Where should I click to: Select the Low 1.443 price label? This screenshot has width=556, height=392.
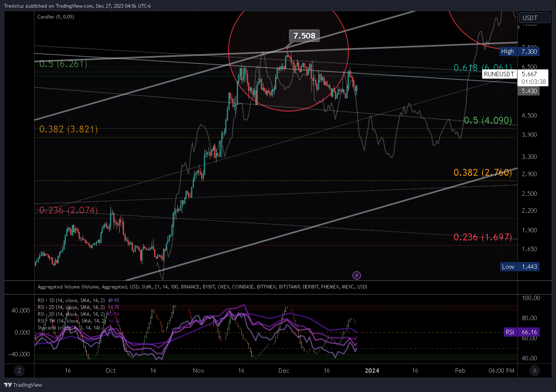point(520,267)
